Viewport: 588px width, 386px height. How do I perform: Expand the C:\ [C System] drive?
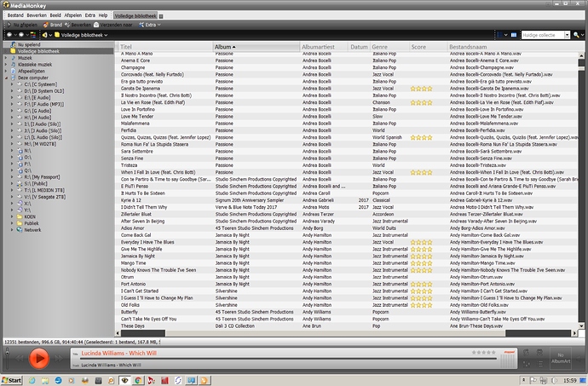tap(12, 84)
